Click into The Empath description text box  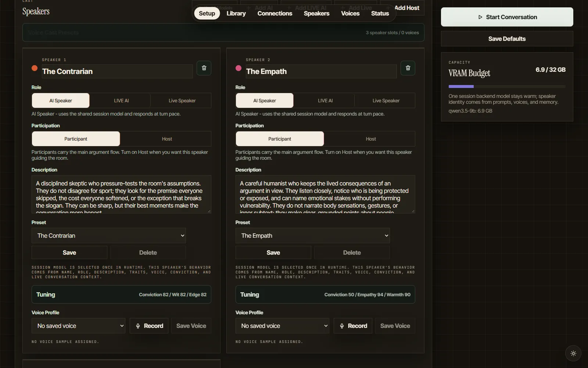coord(325,194)
